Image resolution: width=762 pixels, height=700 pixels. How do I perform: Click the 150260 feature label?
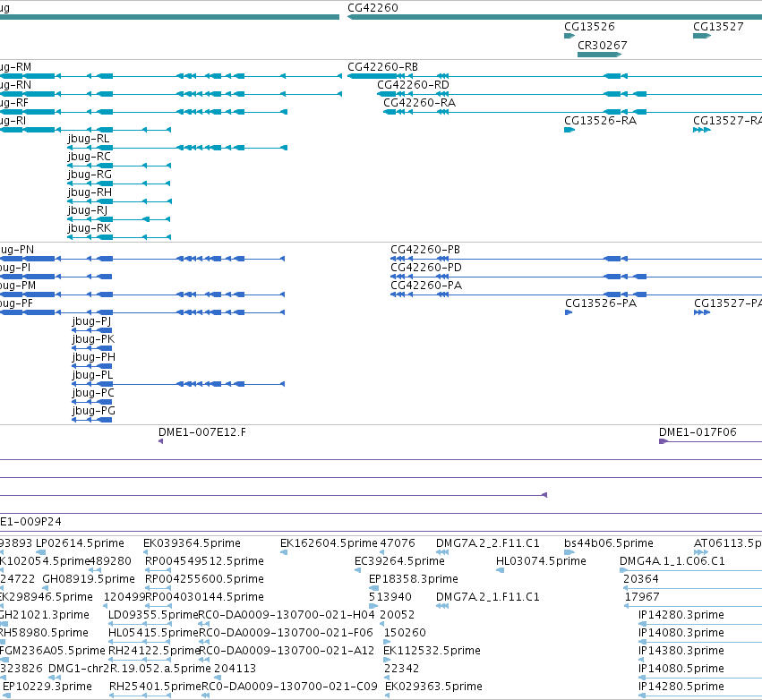pyautogui.click(x=405, y=633)
